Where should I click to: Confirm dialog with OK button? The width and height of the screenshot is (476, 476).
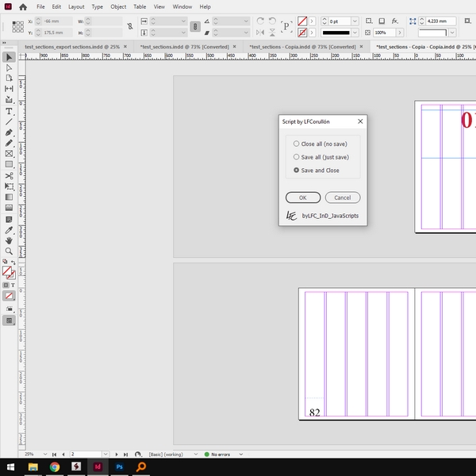coord(303,198)
